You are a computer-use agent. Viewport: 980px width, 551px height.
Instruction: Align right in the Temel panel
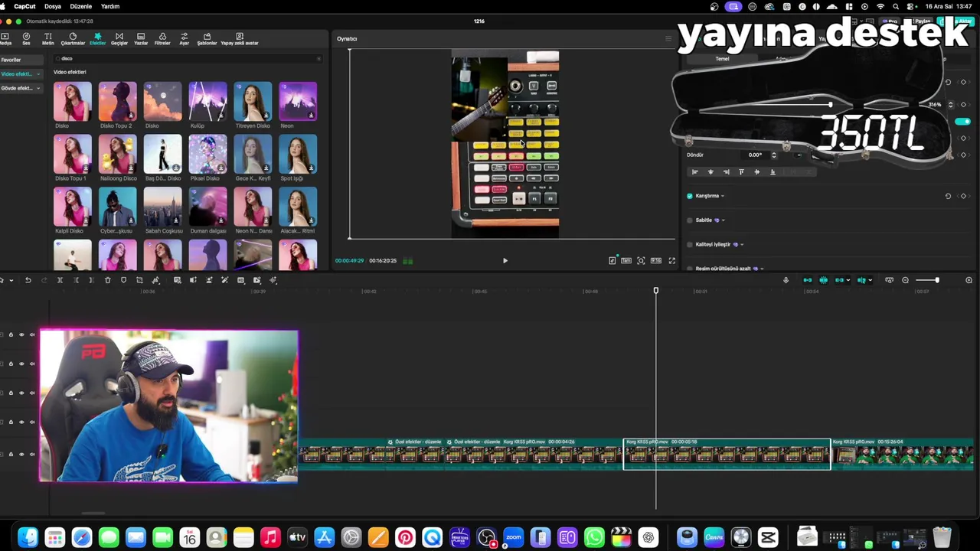click(726, 172)
